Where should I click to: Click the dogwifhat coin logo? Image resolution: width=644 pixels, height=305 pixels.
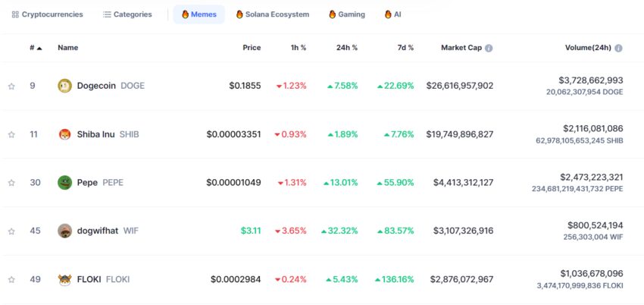tap(64, 231)
